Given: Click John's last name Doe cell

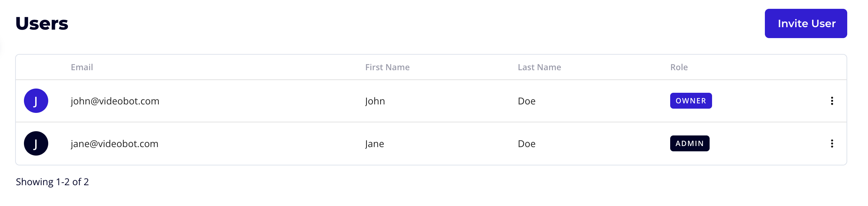Looking at the screenshot, I should pos(527,101).
